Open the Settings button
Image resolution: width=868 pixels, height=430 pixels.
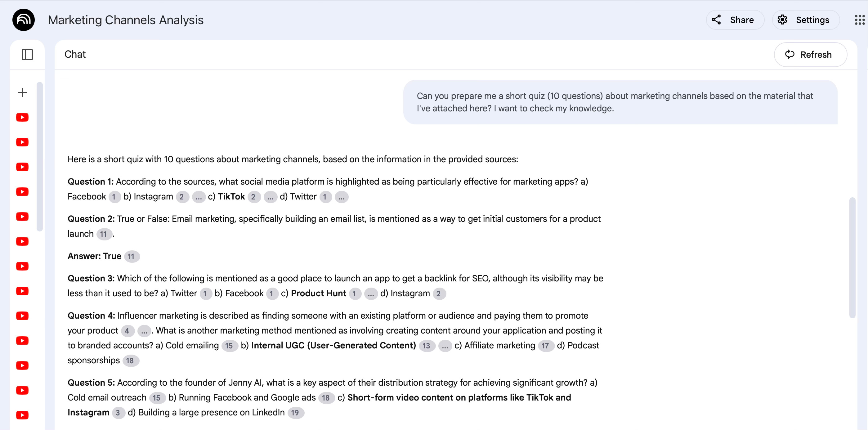805,20
